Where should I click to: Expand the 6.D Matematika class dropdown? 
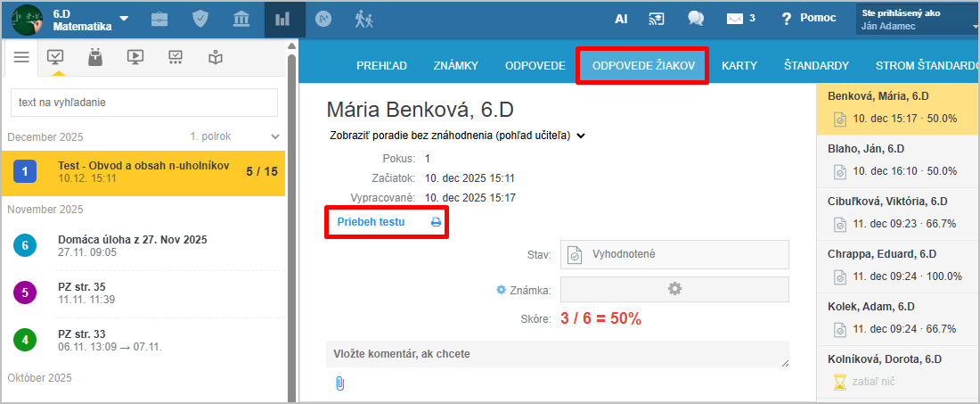click(x=124, y=19)
